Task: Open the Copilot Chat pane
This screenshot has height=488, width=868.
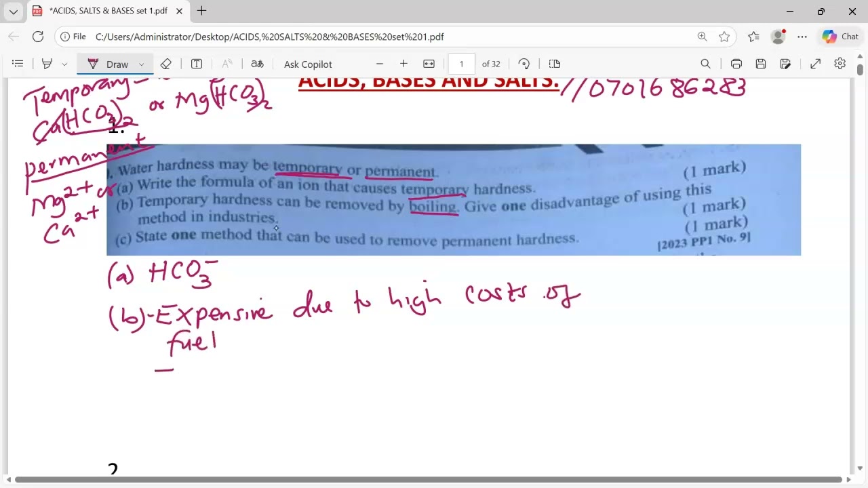Action: pos(840,37)
